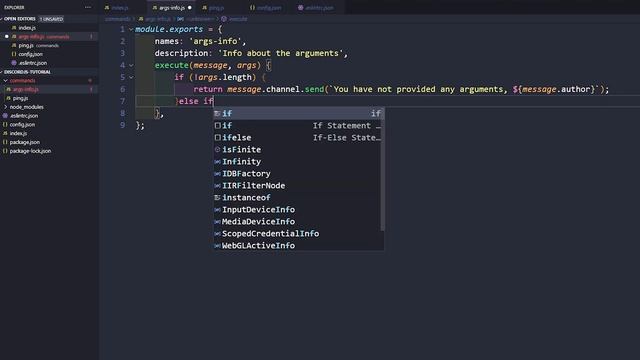Open package.json in the file tree
Image resolution: width=640 pixels, height=360 pixels.
pyautogui.click(x=49, y=142)
